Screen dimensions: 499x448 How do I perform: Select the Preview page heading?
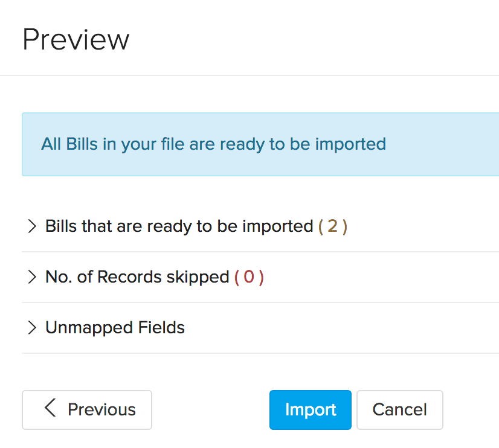(76, 39)
